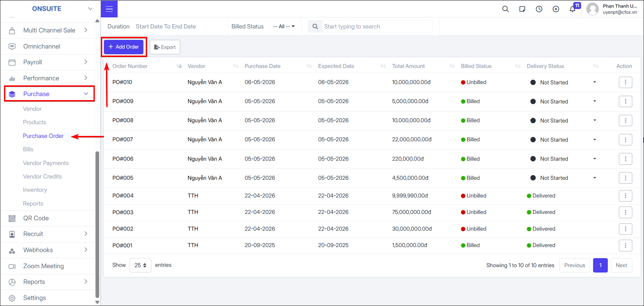Open action menu for PO#005

pyautogui.click(x=625, y=178)
